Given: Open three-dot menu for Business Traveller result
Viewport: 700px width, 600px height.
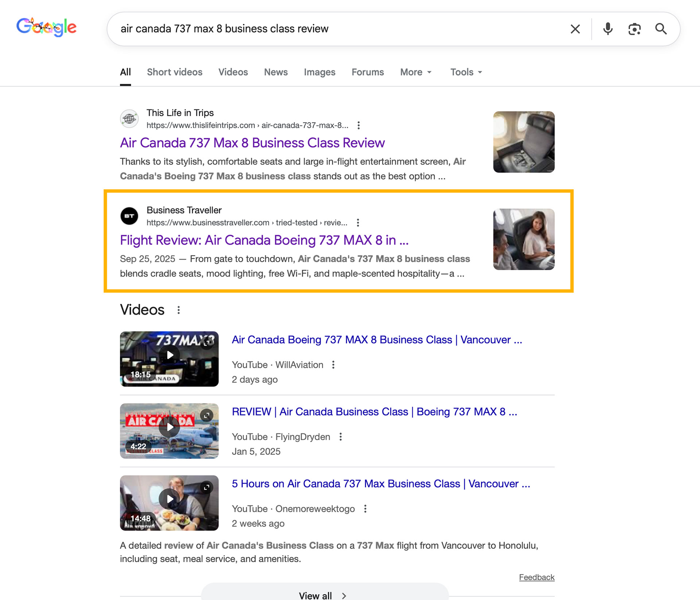Looking at the screenshot, I should [x=358, y=223].
